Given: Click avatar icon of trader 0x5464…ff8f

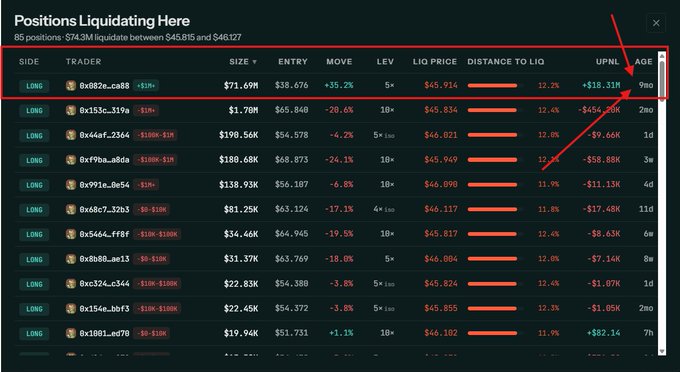Looking at the screenshot, I should click(x=71, y=234).
